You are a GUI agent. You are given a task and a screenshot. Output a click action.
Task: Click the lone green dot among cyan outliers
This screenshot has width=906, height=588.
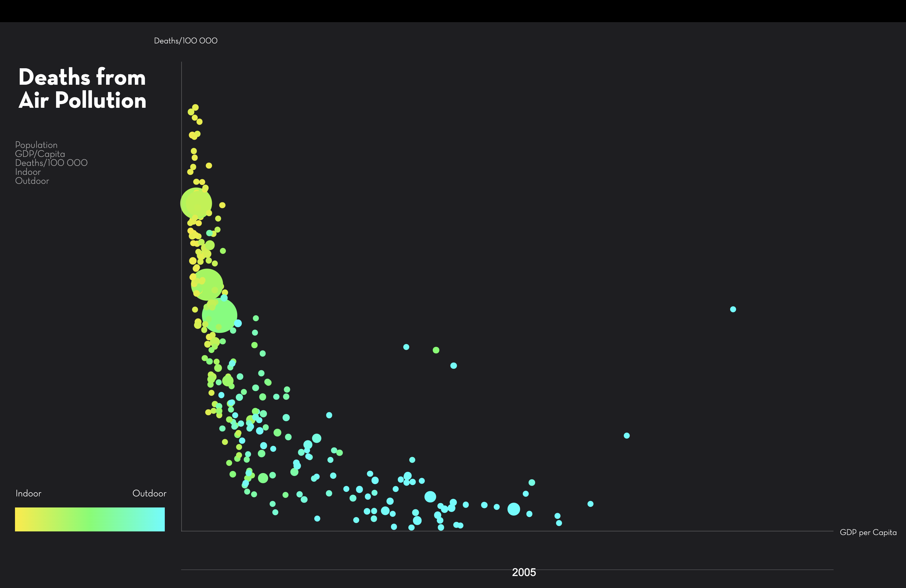point(436,350)
